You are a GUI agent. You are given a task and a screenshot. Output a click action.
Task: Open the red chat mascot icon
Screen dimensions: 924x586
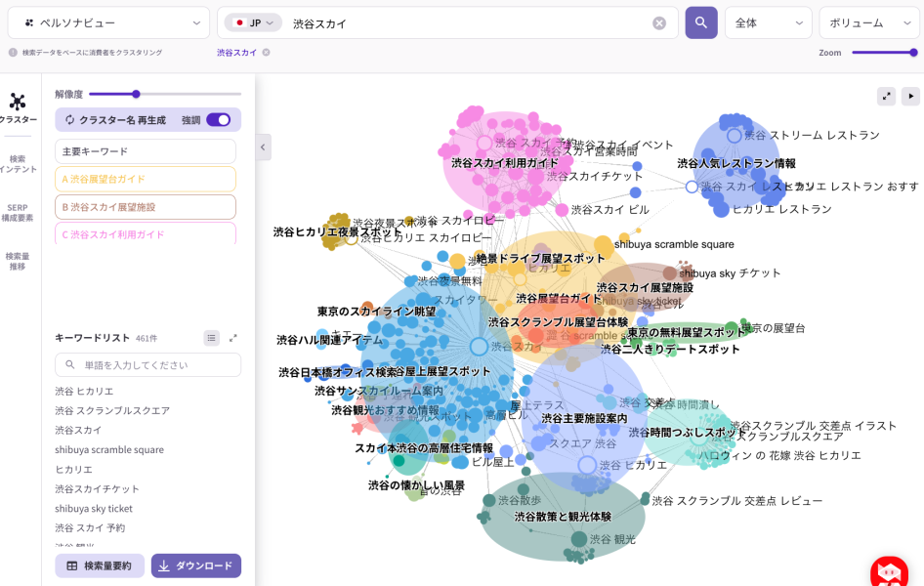click(889, 572)
